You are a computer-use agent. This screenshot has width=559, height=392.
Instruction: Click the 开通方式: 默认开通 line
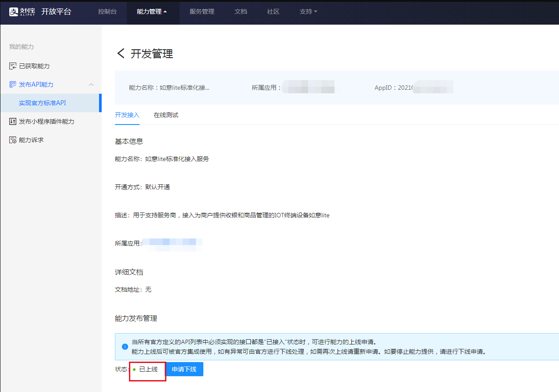[x=143, y=187]
